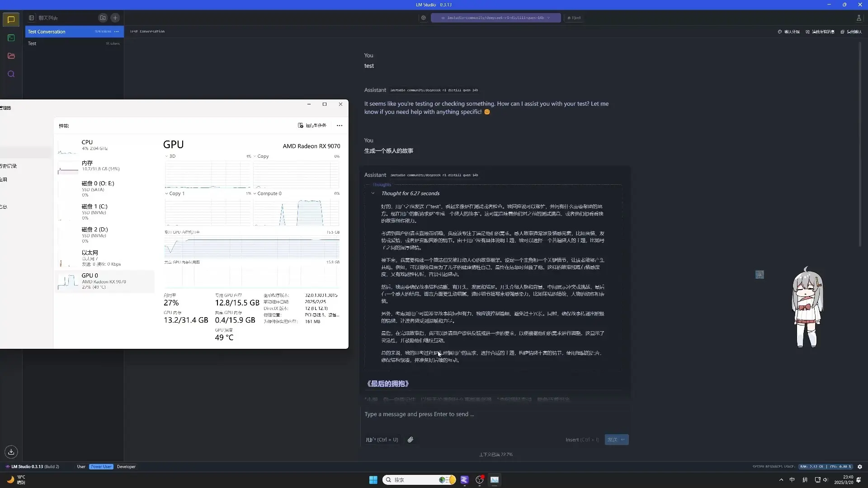Switch LM Studio to User mode
Viewport: 868px width, 488px height.
pyautogui.click(x=81, y=466)
